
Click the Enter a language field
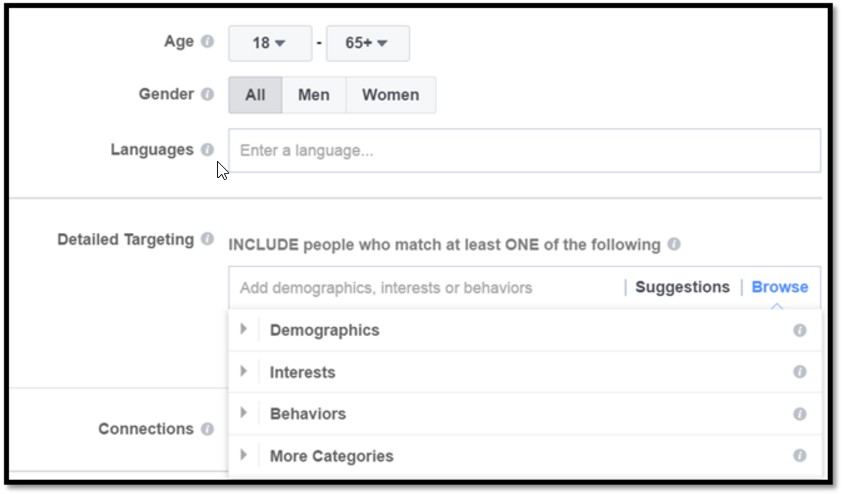524,151
